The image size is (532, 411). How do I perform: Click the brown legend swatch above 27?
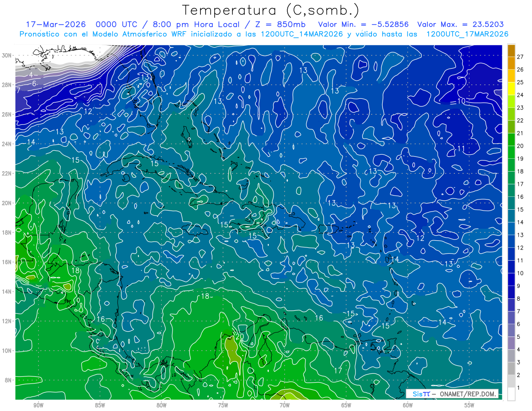(511, 51)
